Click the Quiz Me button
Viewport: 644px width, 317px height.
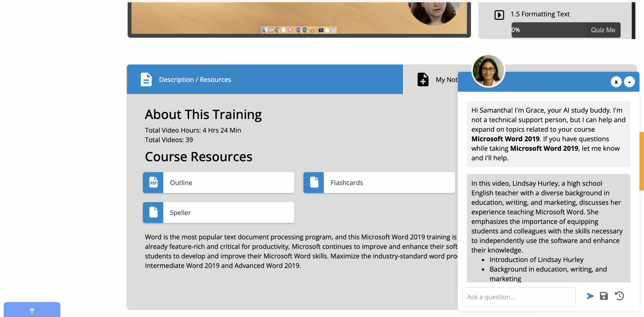tap(603, 30)
